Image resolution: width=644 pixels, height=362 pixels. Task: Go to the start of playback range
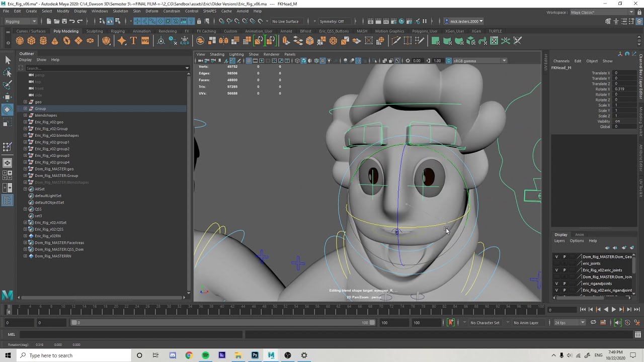[x=583, y=310]
